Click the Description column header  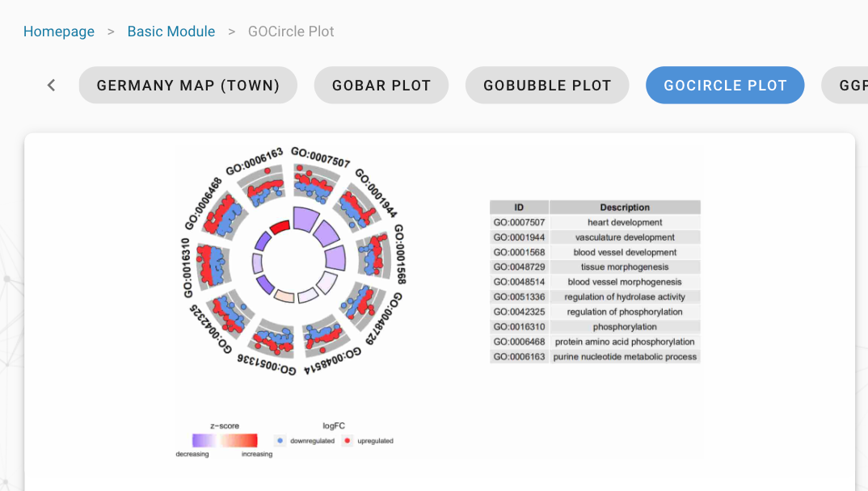click(625, 208)
